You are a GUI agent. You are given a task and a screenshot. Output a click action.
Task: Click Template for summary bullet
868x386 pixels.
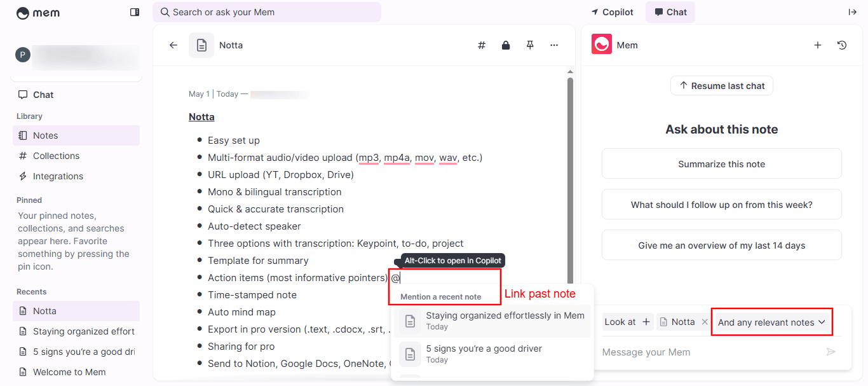[258, 261]
